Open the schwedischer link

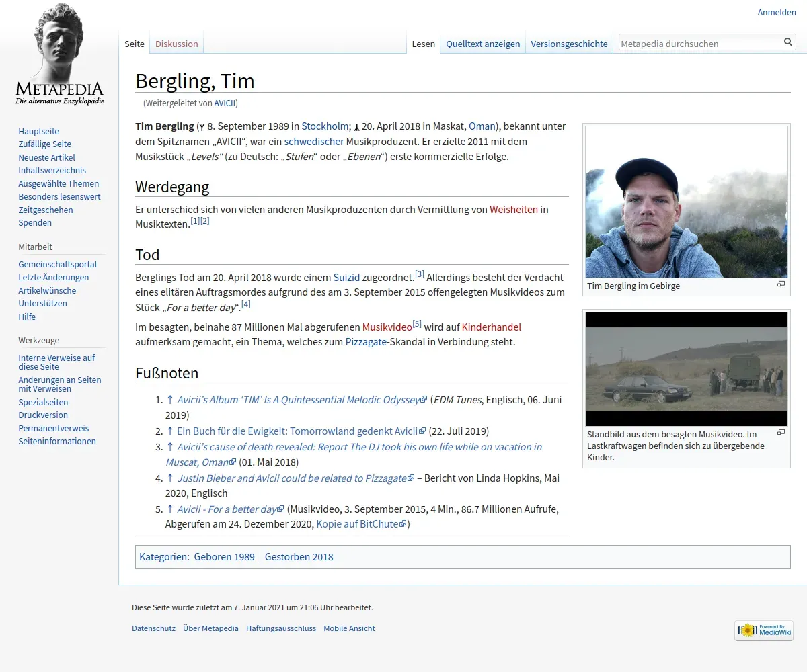click(314, 142)
